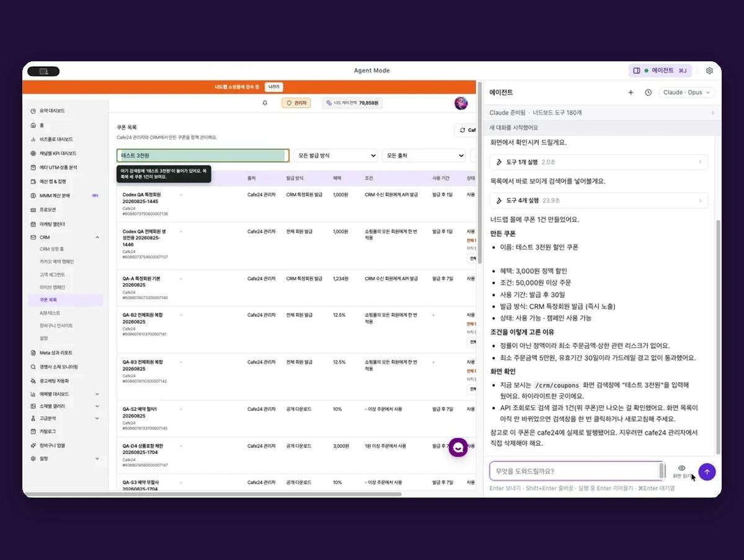Click the Cafe24 sync refresh button
This screenshot has height=560, width=744.
[x=466, y=130]
